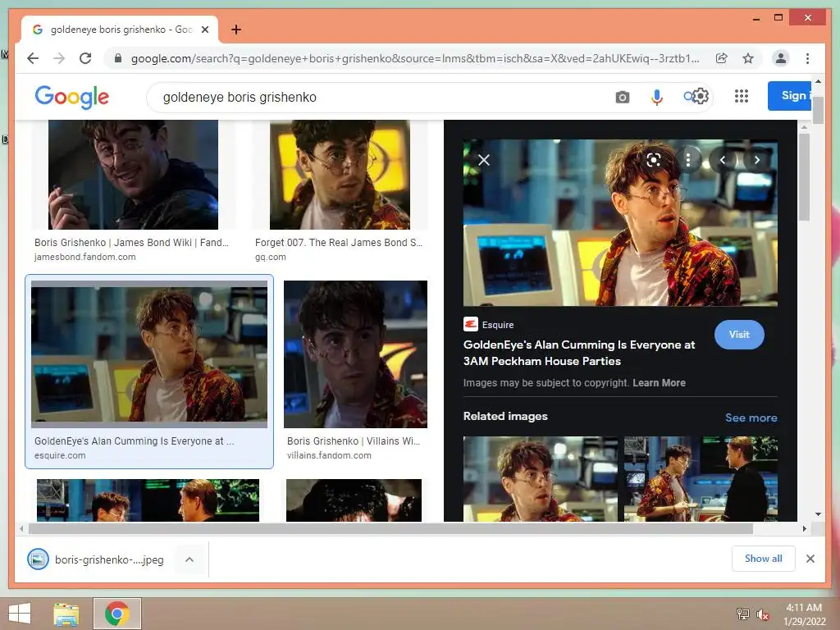840x630 pixels.
Task: Go back to the previous page
Action: point(33,58)
